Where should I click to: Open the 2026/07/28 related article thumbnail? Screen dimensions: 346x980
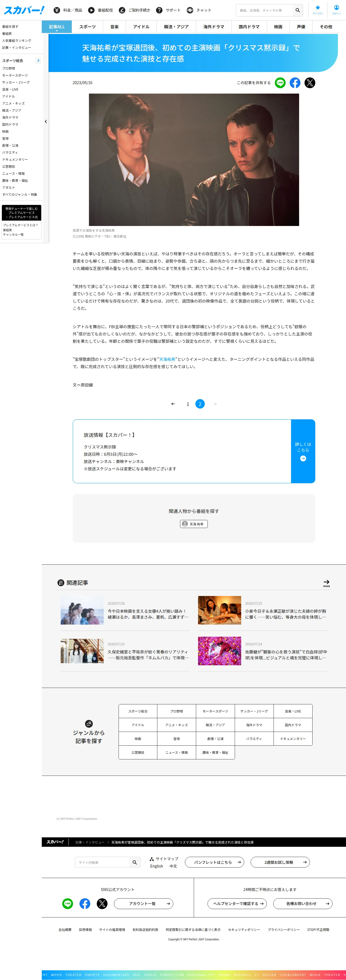82,610
